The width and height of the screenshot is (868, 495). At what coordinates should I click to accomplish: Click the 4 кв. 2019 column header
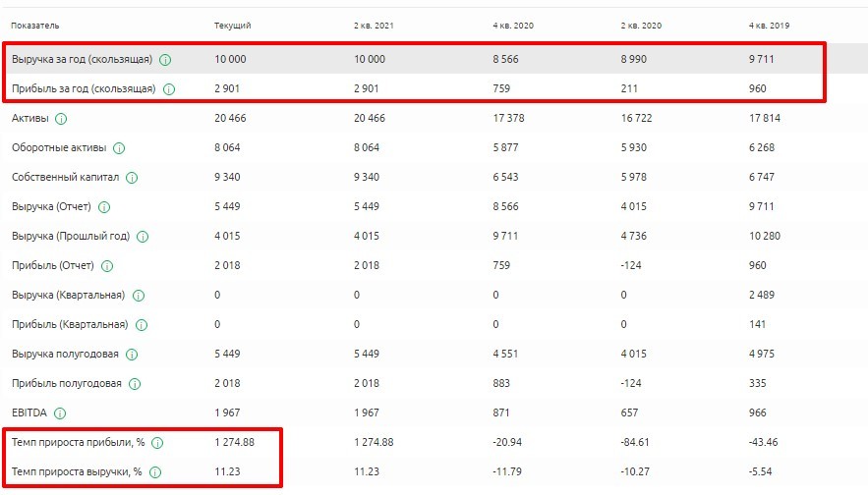click(768, 24)
